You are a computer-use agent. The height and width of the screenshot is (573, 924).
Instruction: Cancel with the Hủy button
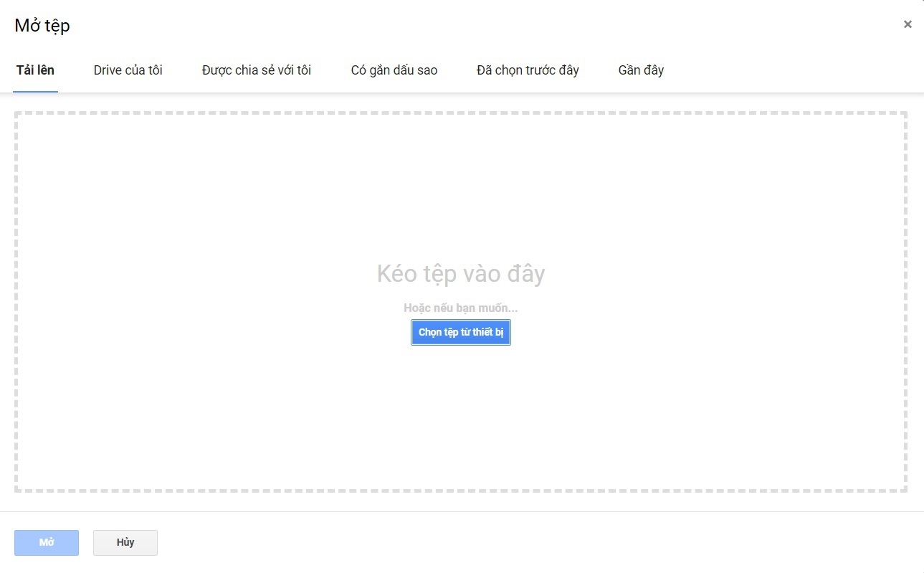point(125,543)
